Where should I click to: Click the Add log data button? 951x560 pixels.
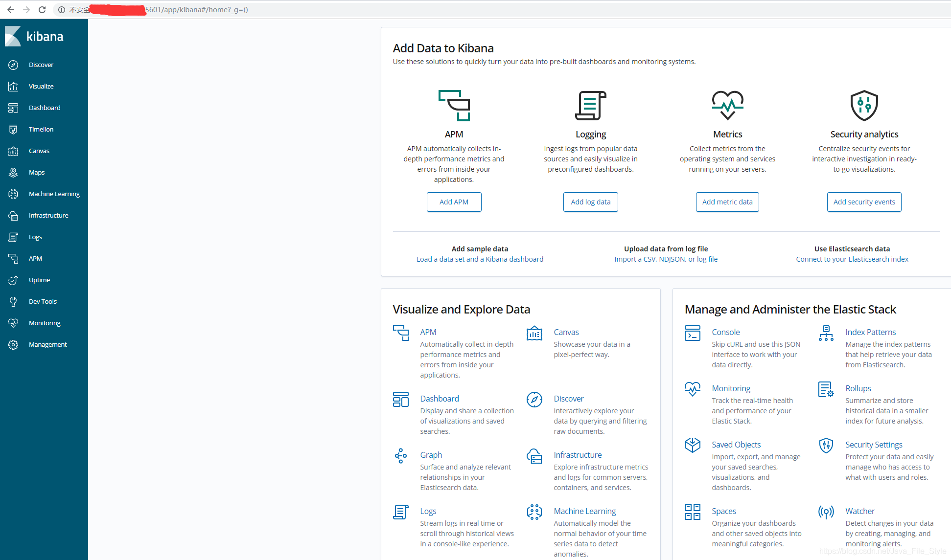[x=591, y=202]
